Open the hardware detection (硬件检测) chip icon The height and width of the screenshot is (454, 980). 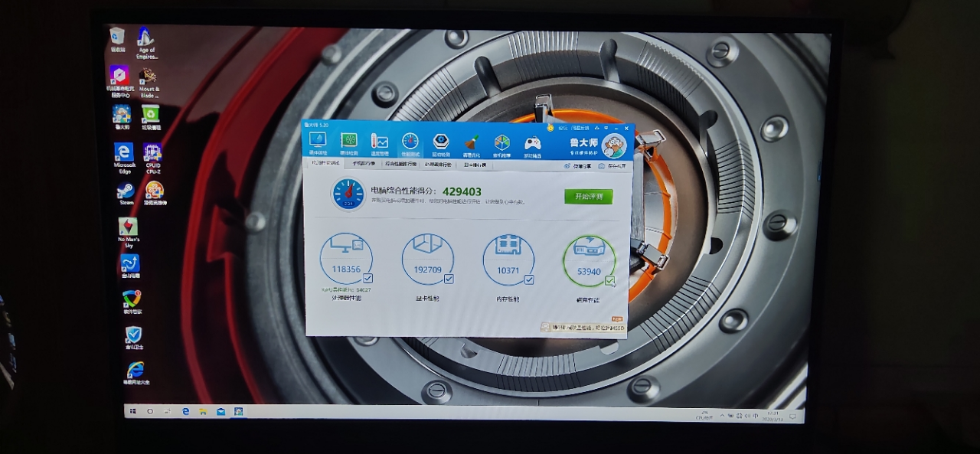(349, 143)
